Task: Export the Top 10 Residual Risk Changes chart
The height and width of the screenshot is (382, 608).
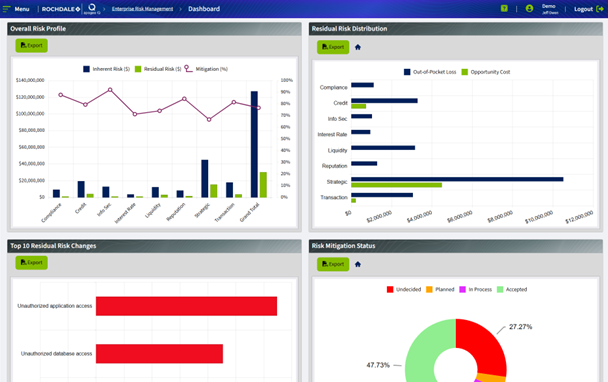Action: [31, 263]
